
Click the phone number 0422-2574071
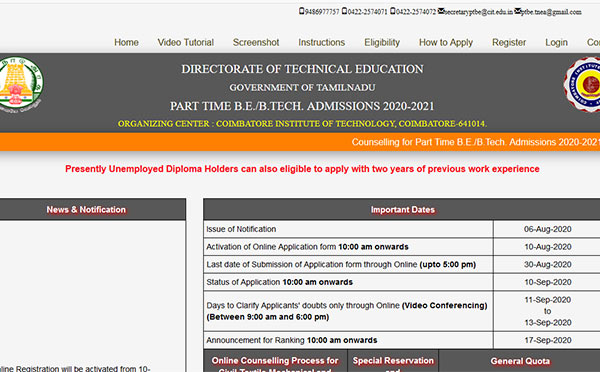click(x=367, y=12)
